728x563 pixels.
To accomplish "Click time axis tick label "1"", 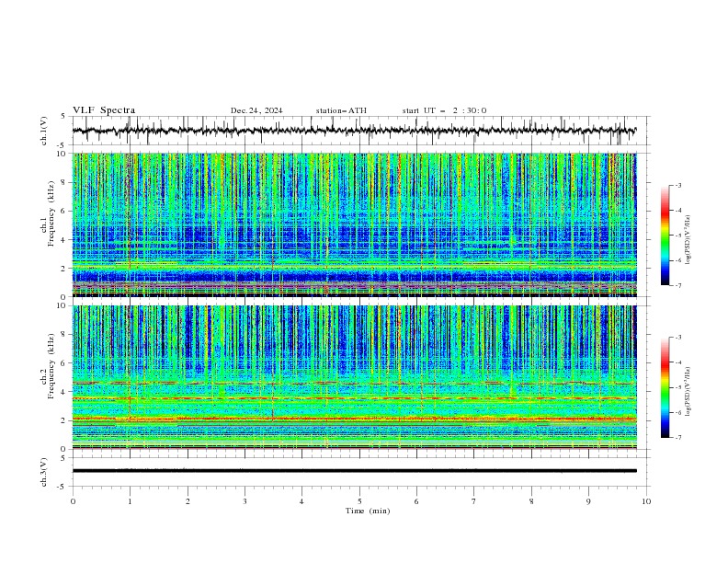I will click(x=130, y=501).
